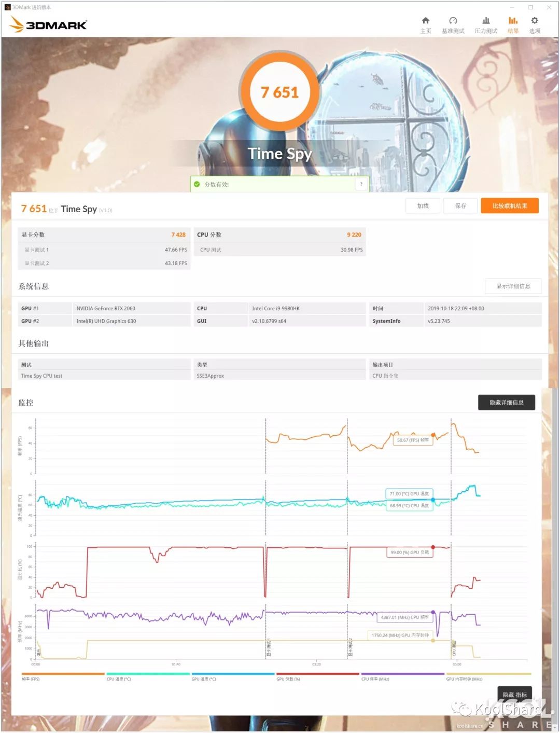
Task: Click the 50.67 (FPS) 帧率 chart tooltip
Action: coord(413,440)
